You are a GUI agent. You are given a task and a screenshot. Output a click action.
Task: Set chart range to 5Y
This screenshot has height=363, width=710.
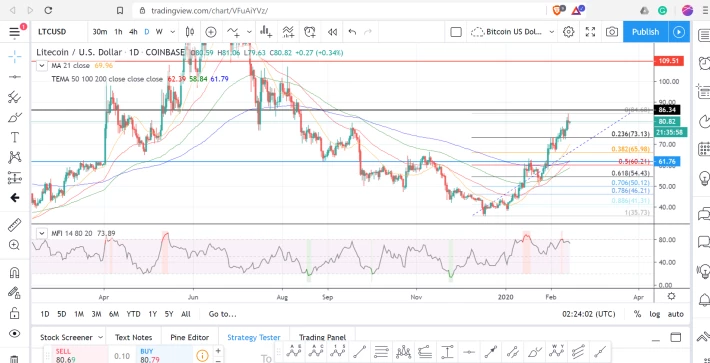(x=169, y=314)
